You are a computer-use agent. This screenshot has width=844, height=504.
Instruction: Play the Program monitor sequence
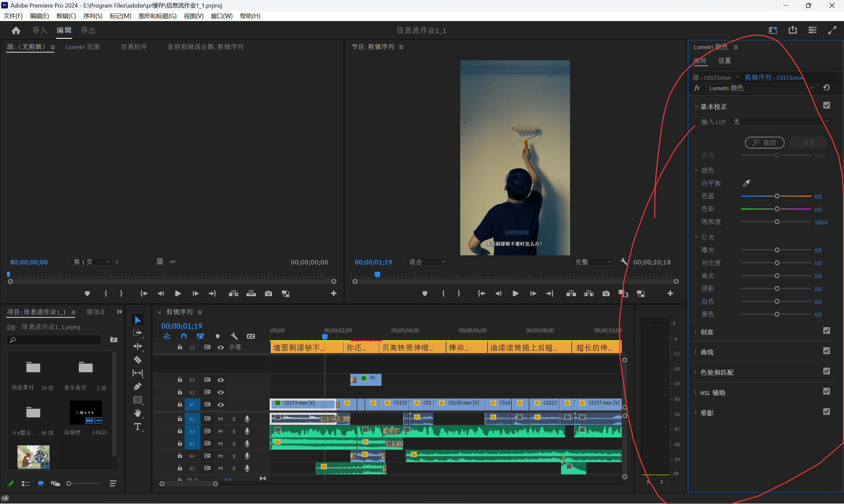tap(515, 294)
